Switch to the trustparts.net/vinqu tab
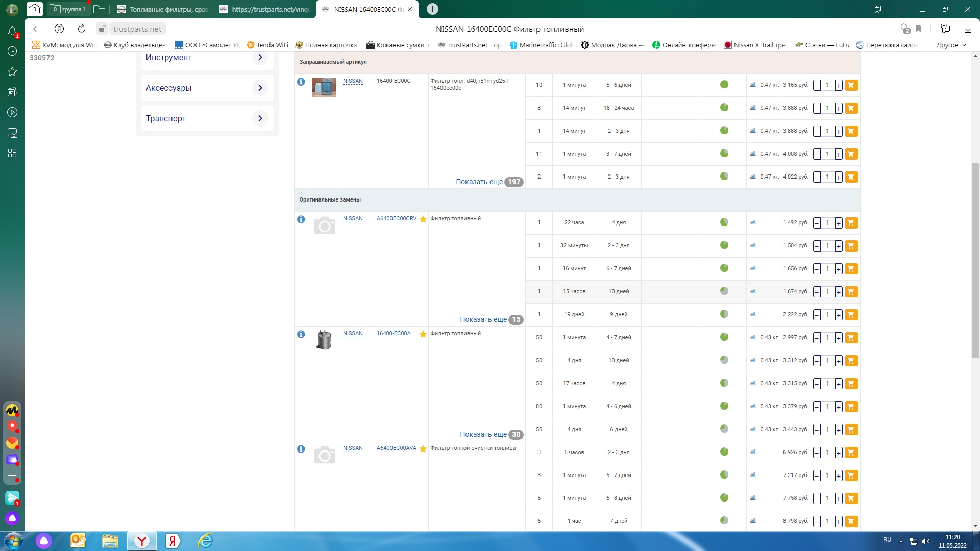Viewport: 980px width, 551px height. pyautogui.click(x=265, y=9)
